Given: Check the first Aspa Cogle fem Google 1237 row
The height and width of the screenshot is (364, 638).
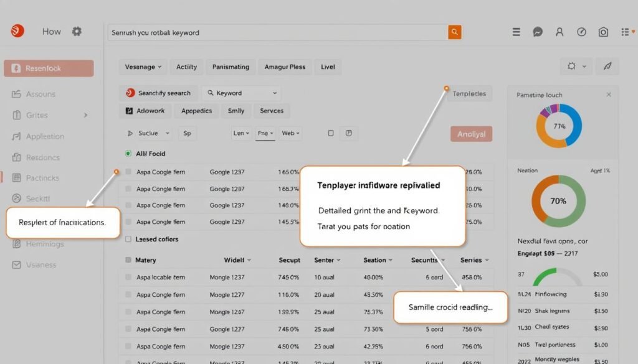Looking at the screenshot, I should click(x=128, y=172).
